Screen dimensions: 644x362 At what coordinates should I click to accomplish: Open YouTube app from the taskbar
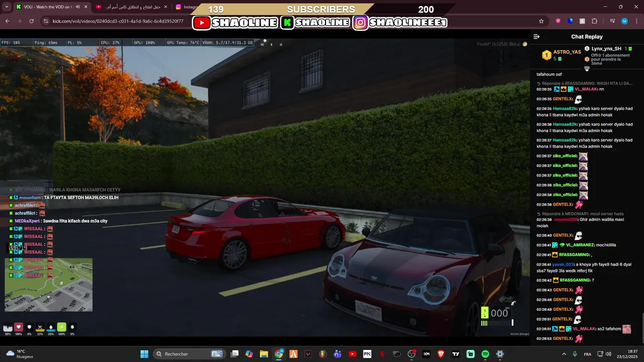[x=352, y=354]
